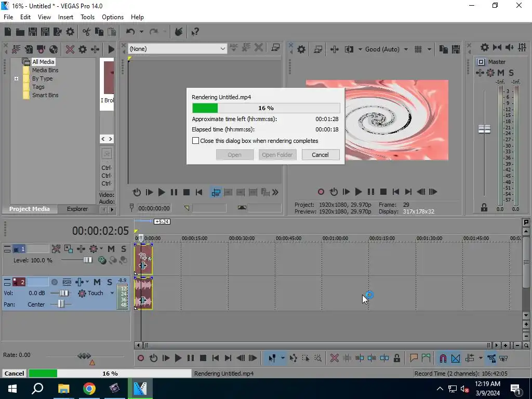Click Stop in the main timeline transport
The height and width of the screenshot is (399, 532).
pyautogui.click(x=203, y=358)
